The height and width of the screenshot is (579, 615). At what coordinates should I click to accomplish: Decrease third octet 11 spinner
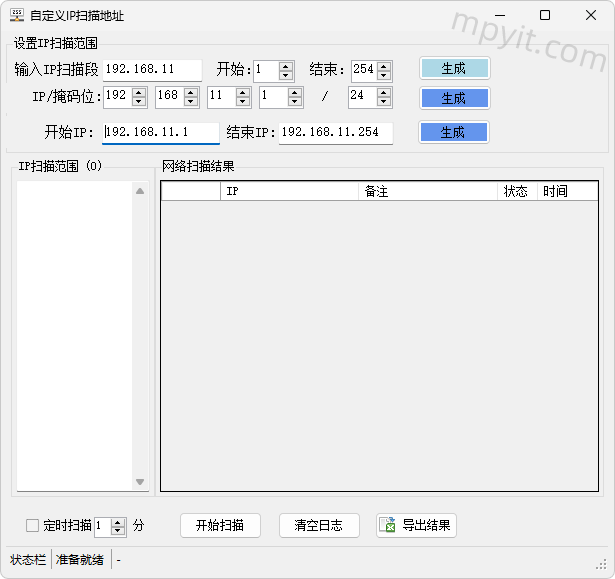[x=243, y=102]
